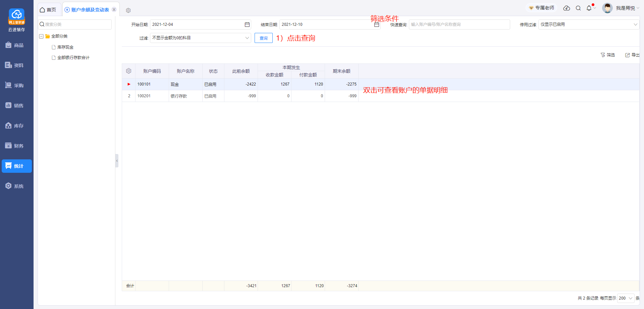The height and width of the screenshot is (309, 644).
Task: Close the 账户余额及变动表 tab
Action: coord(114,10)
